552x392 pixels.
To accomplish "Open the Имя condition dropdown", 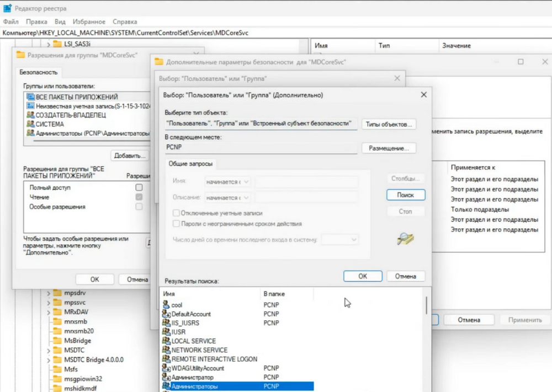I will point(227,181).
